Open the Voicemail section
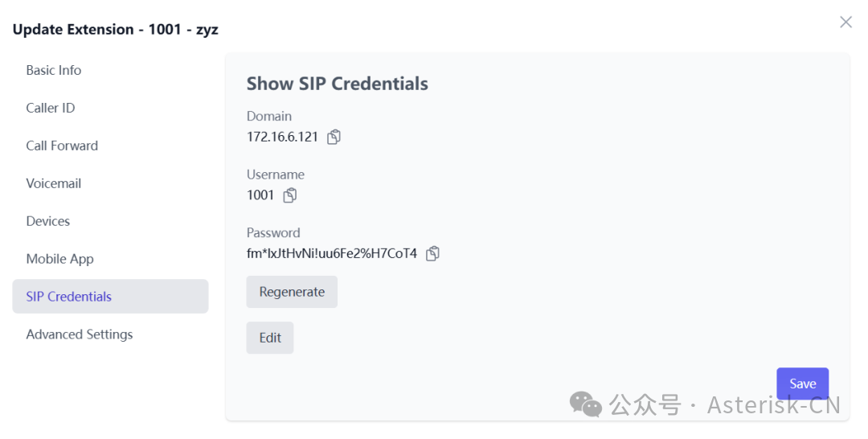Viewport: 868px width, 439px height. [x=54, y=184]
